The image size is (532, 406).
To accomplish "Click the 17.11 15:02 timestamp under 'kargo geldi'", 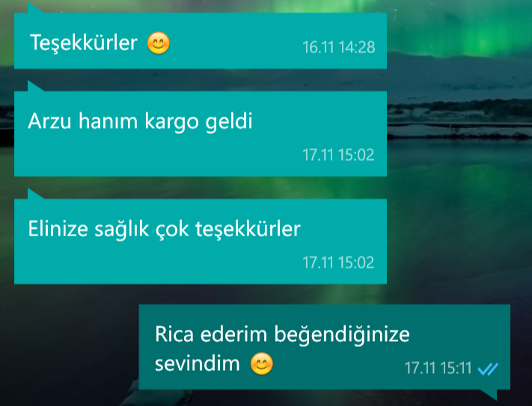I will (x=338, y=155).
